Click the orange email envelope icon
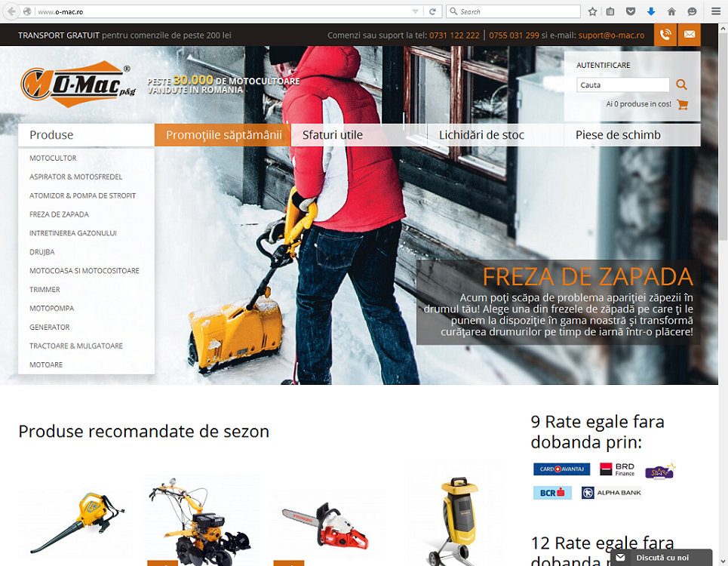The height and width of the screenshot is (566, 728). click(x=690, y=35)
